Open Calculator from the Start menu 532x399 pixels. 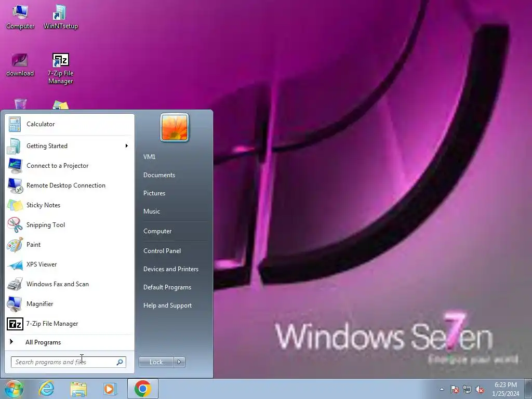coord(70,124)
